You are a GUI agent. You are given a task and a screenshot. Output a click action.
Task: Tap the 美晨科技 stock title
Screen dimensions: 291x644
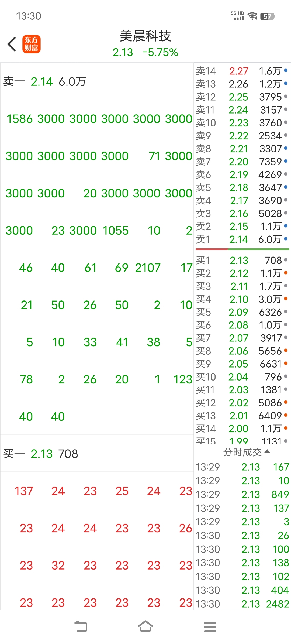click(145, 36)
